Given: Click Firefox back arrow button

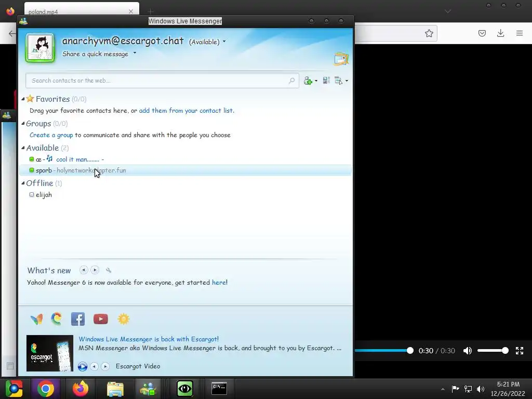Looking at the screenshot, I should pos(12,33).
